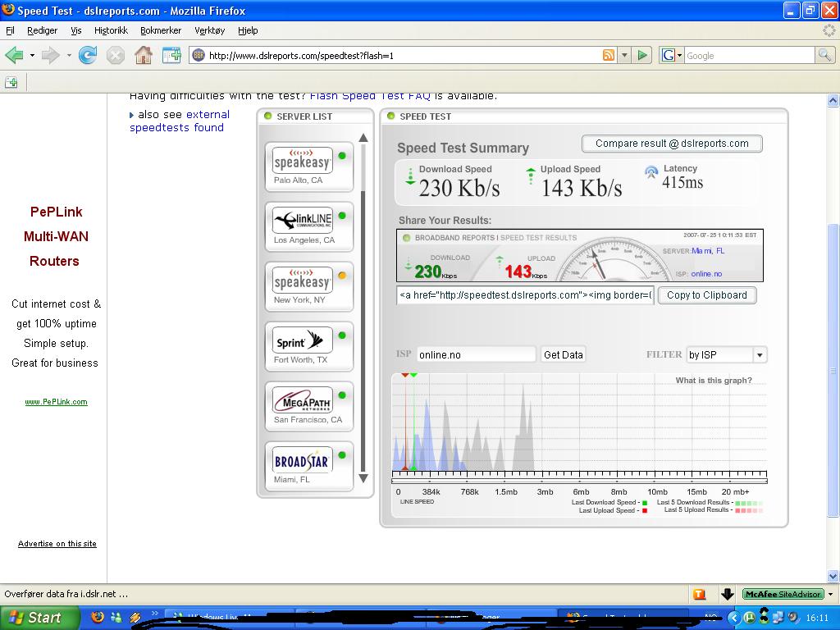
Task: Click the speed test results banner image
Action: [x=580, y=256]
